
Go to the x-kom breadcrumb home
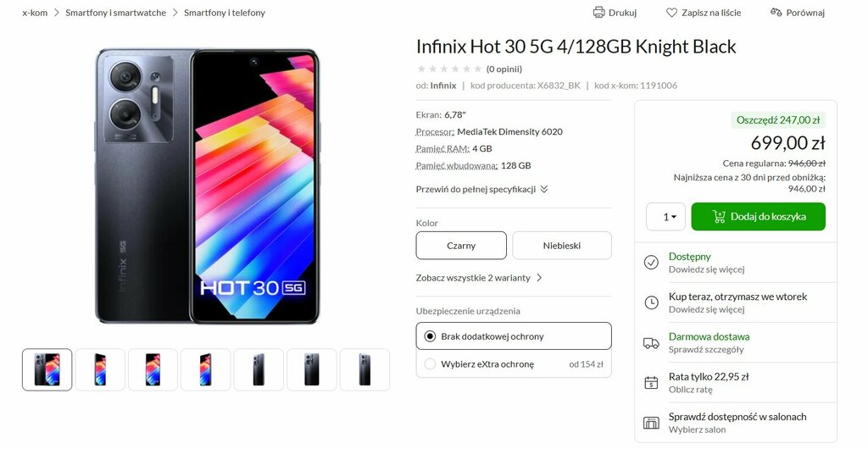tap(35, 13)
